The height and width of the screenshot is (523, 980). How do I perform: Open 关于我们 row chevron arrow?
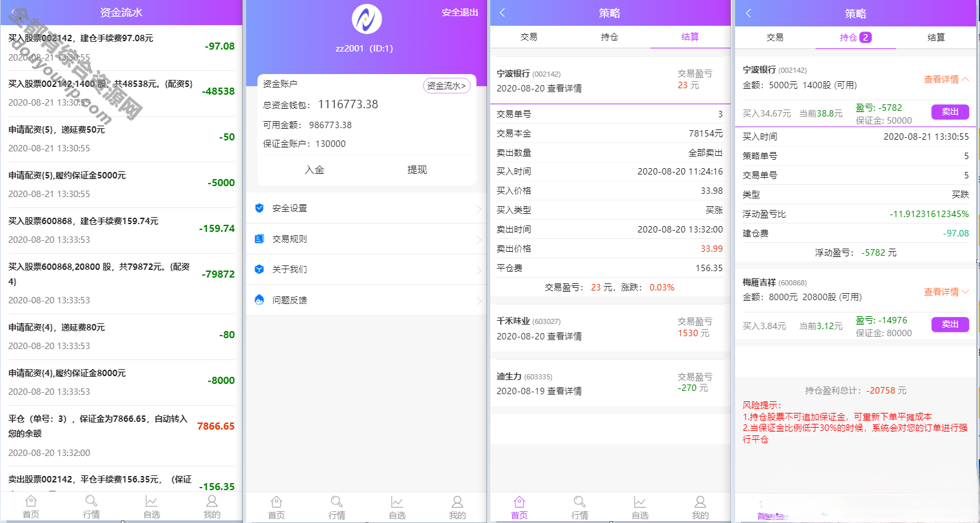[479, 270]
